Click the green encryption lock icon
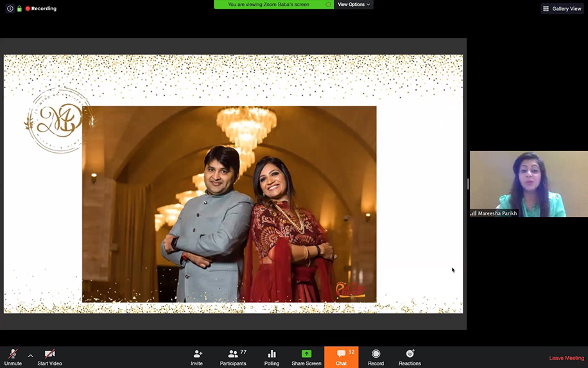 point(19,8)
